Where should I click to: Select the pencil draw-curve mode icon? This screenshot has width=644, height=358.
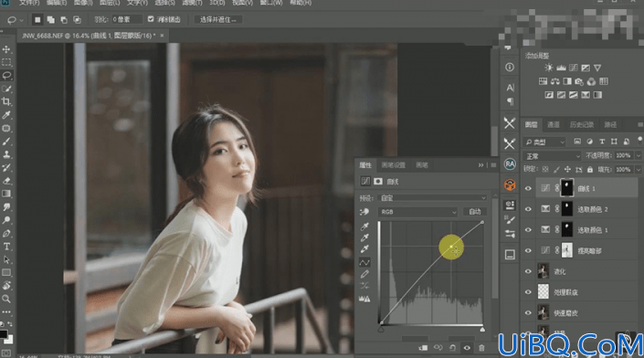364,274
